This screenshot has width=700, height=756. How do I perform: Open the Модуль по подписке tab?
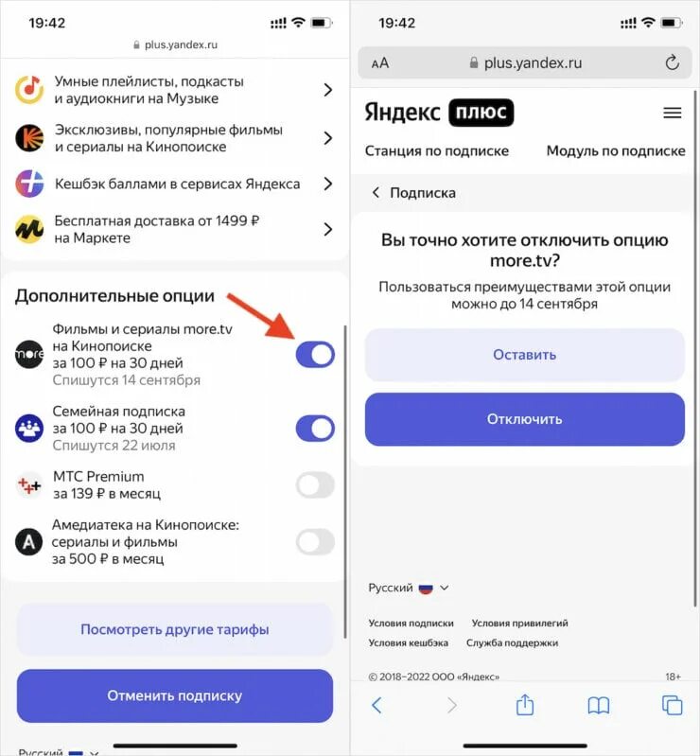(616, 150)
